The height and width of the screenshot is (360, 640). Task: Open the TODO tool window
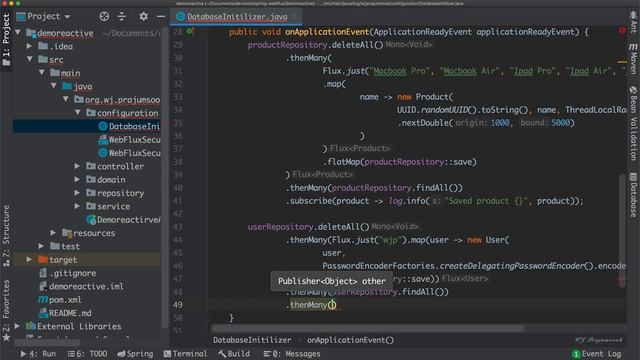[87, 354]
